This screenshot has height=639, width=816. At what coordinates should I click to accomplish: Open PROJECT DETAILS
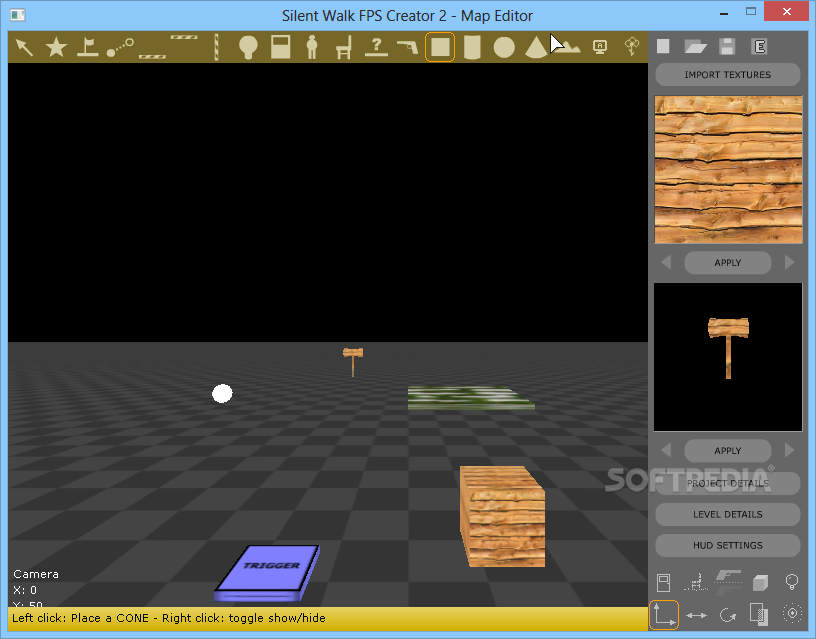pos(728,483)
